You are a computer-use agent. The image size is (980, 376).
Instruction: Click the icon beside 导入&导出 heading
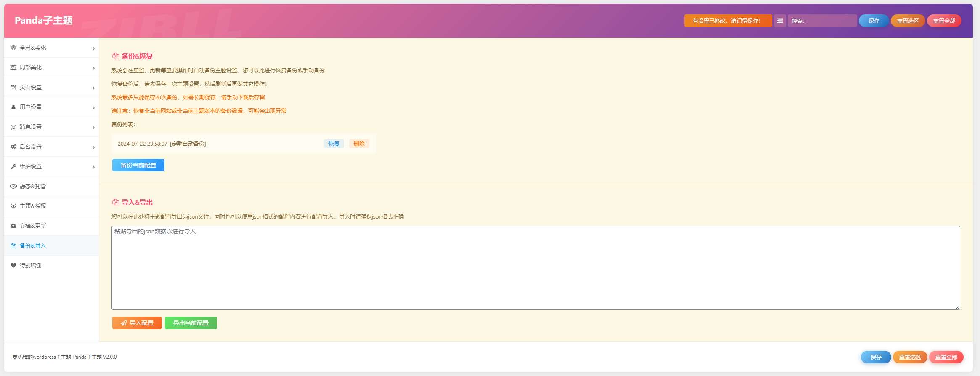coord(116,202)
